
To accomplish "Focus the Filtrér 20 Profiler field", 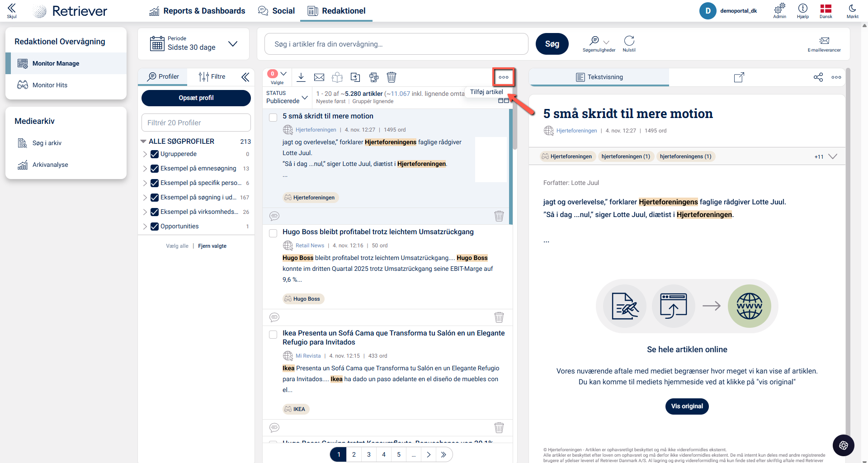I will coord(196,123).
